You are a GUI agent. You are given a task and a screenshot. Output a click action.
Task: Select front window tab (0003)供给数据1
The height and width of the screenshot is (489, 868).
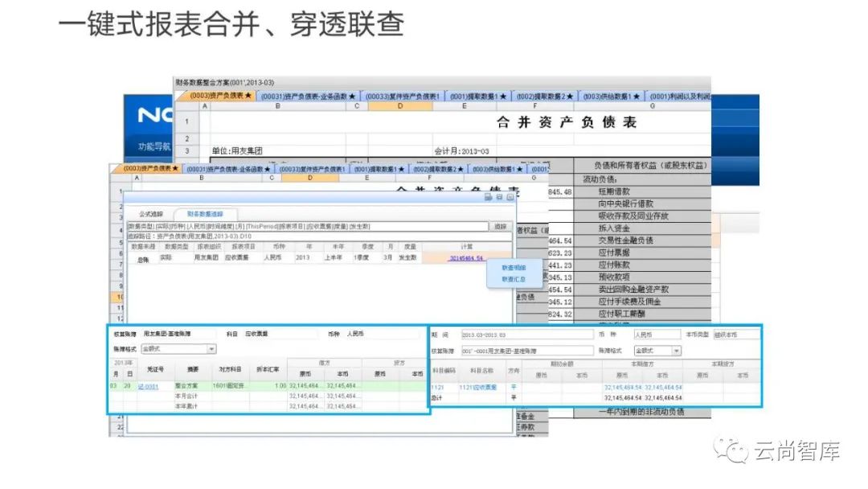497,169
